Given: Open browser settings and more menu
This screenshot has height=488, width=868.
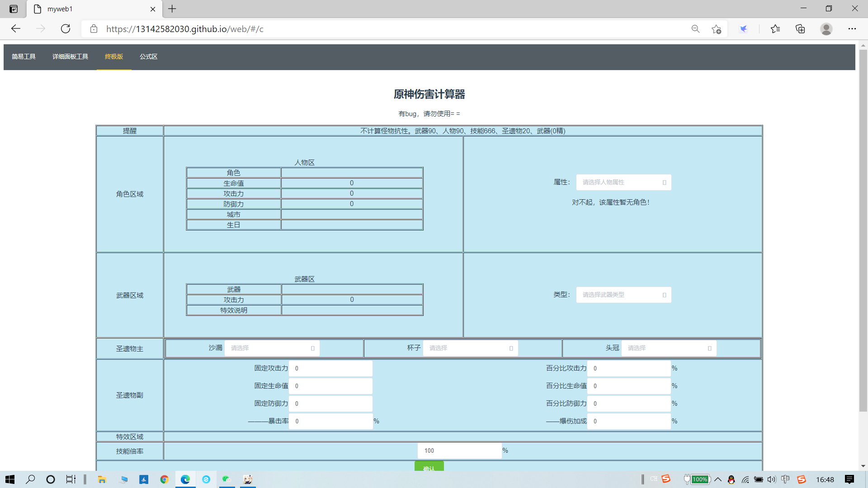Looking at the screenshot, I should [x=852, y=29].
